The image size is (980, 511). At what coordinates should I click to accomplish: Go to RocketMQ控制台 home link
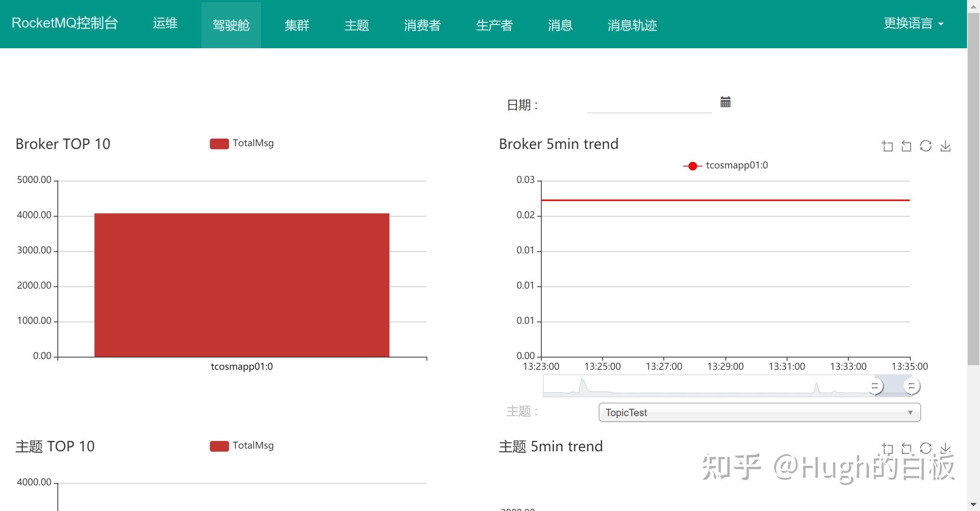pos(64,23)
